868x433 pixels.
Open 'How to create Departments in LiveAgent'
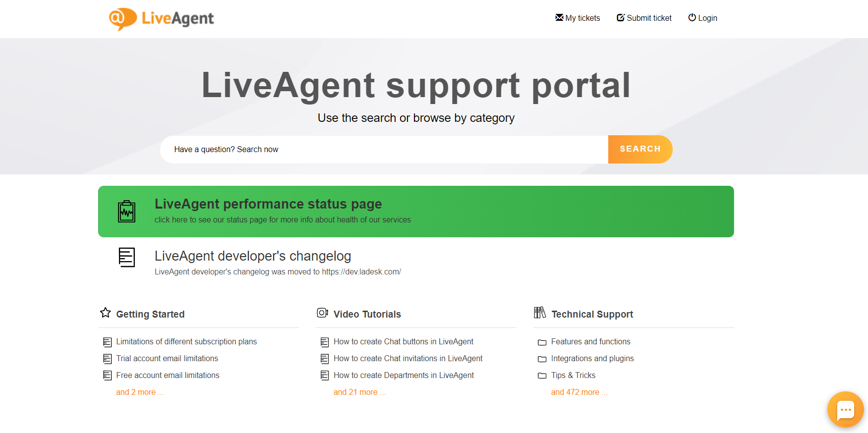point(404,375)
